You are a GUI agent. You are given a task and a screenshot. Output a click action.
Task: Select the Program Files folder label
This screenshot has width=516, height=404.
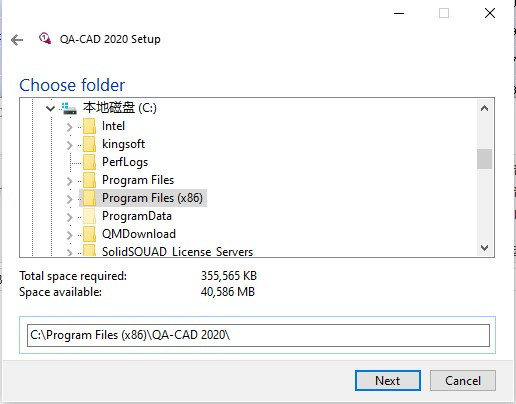[138, 180]
